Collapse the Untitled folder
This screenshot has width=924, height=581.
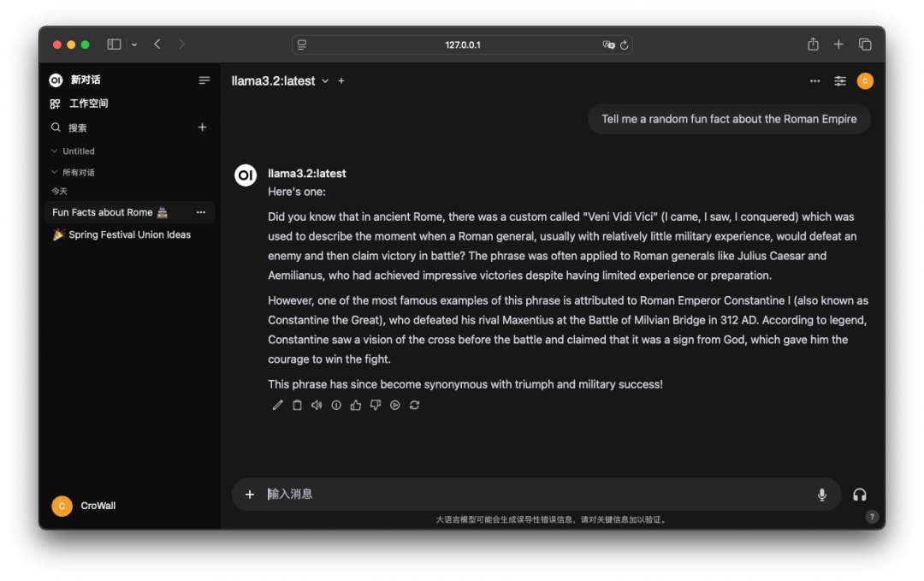coord(73,151)
